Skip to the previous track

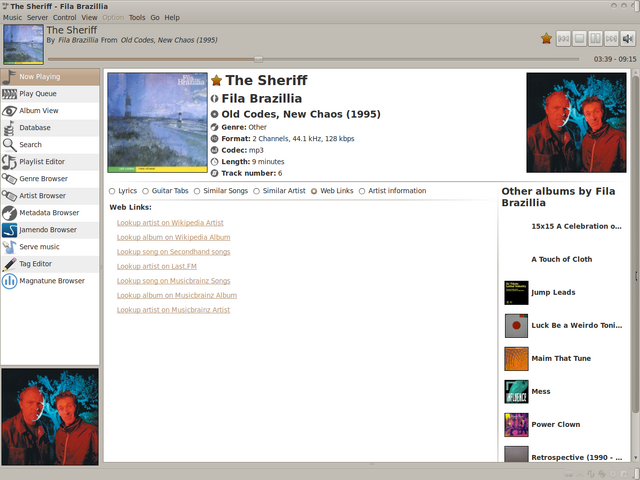tap(563, 39)
